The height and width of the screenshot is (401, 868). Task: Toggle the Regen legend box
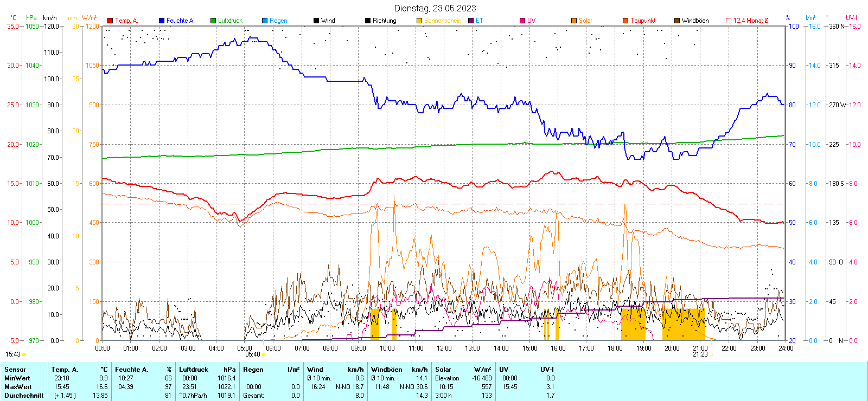pyautogui.click(x=265, y=21)
